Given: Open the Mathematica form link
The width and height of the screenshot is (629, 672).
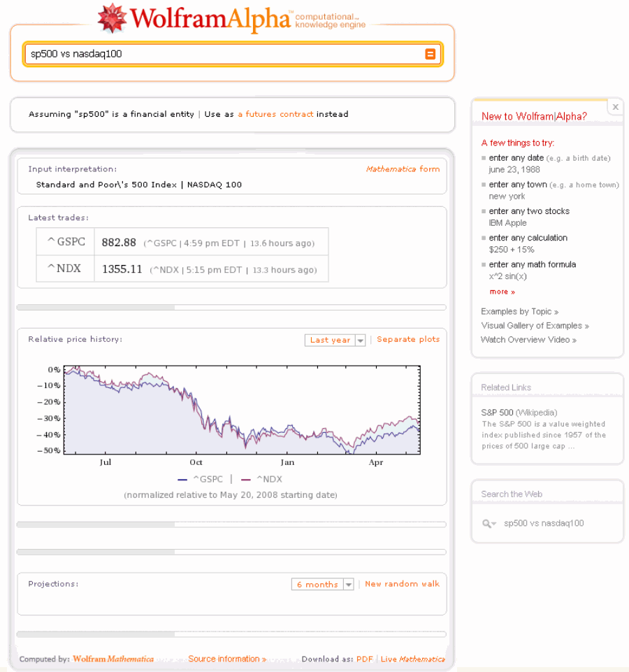Looking at the screenshot, I should point(403,169).
